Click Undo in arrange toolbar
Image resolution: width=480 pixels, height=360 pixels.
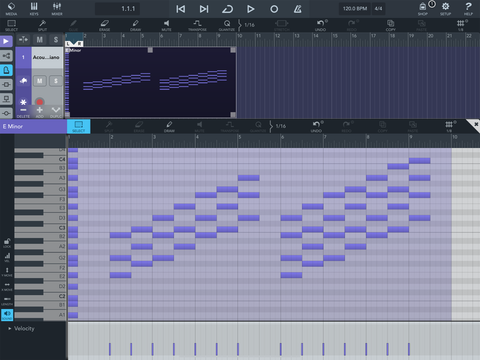pyautogui.click(x=321, y=25)
